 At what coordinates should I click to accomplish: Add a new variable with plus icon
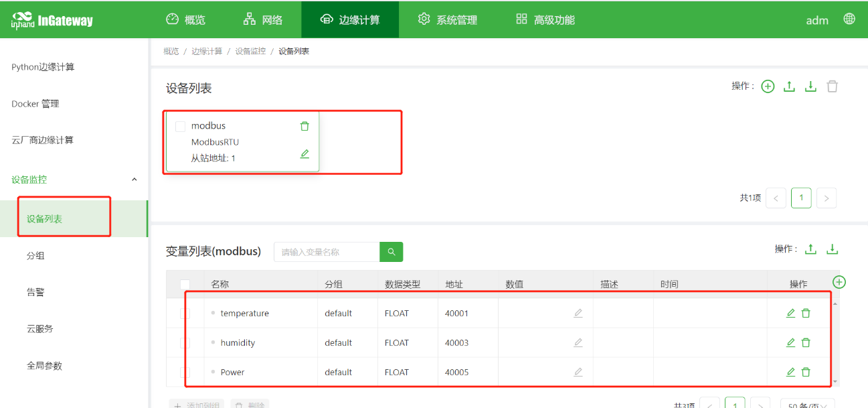coord(839,282)
